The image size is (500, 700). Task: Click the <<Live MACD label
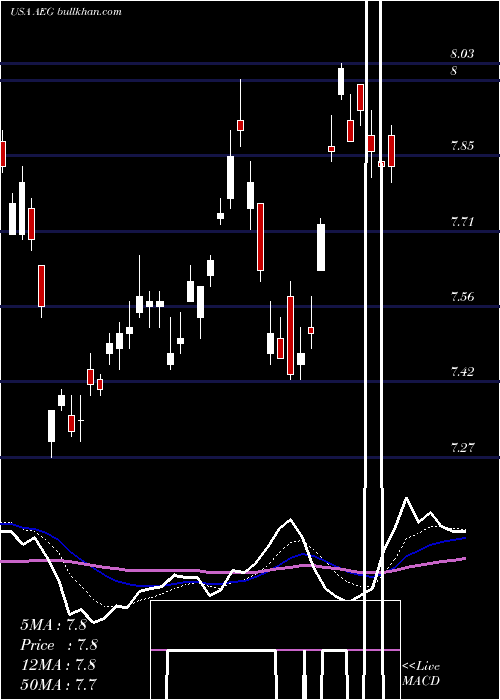(x=421, y=674)
